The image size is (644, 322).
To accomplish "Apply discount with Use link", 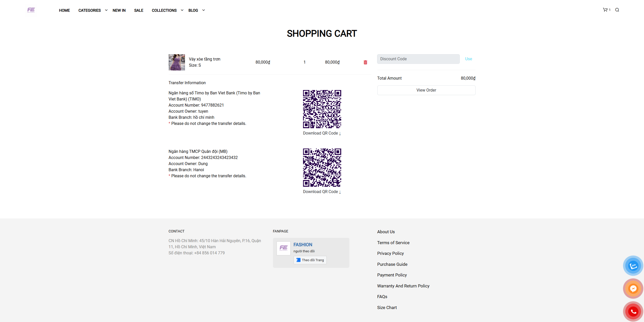I will coord(468,59).
